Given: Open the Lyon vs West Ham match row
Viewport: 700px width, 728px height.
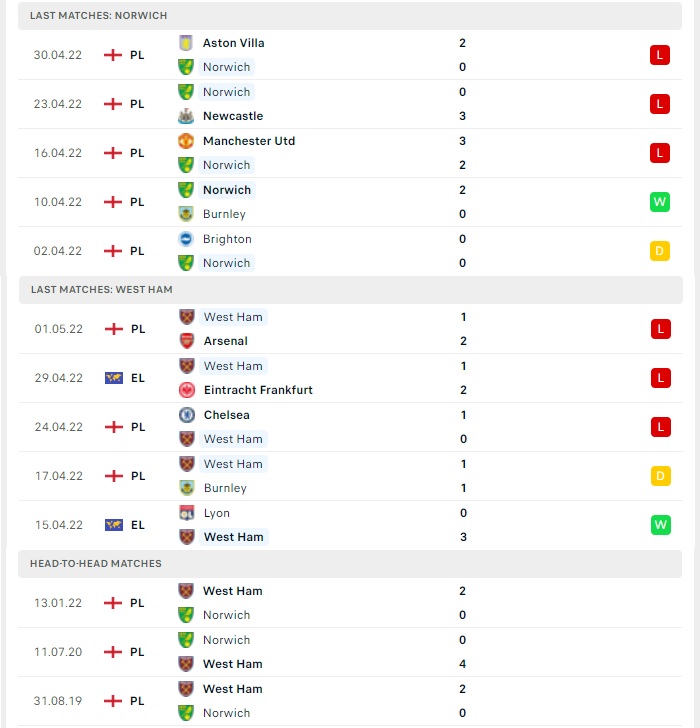Looking at the screenshot, I should [x=350, y=525].
